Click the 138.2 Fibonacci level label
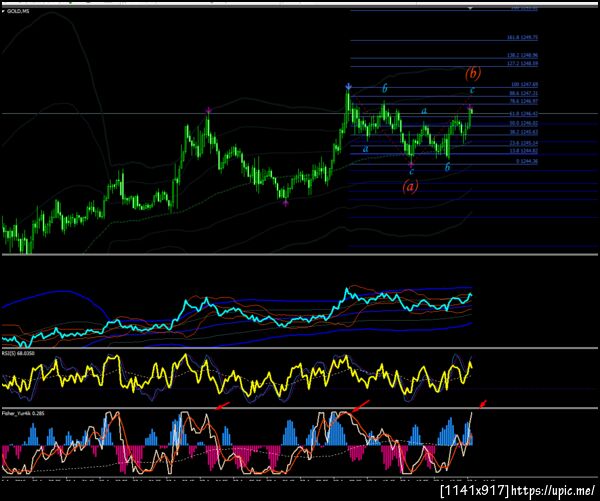 pos(522,55)
